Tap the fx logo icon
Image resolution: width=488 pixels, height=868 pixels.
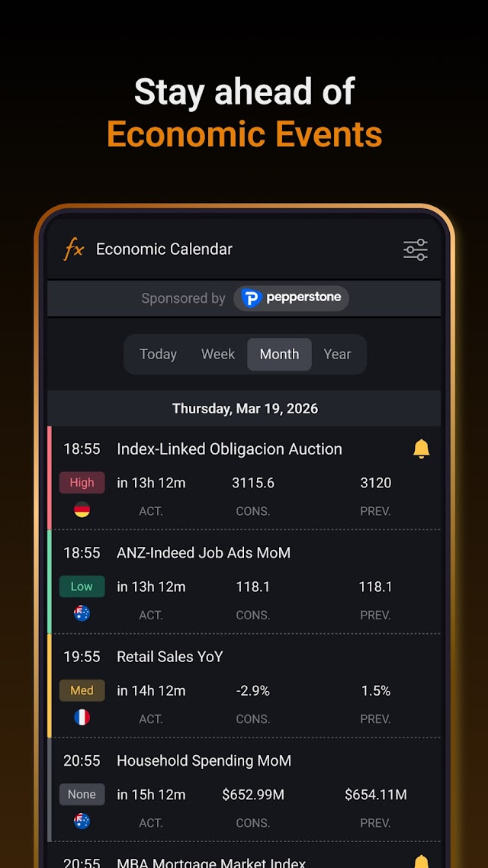pyautogui.click(x=73, y=249)
